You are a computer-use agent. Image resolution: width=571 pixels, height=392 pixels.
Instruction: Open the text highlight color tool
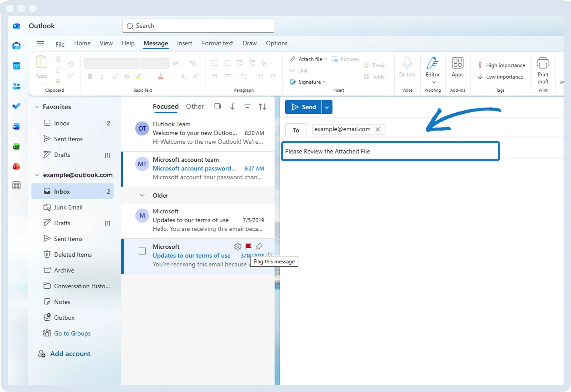click(x=139, y=77)
